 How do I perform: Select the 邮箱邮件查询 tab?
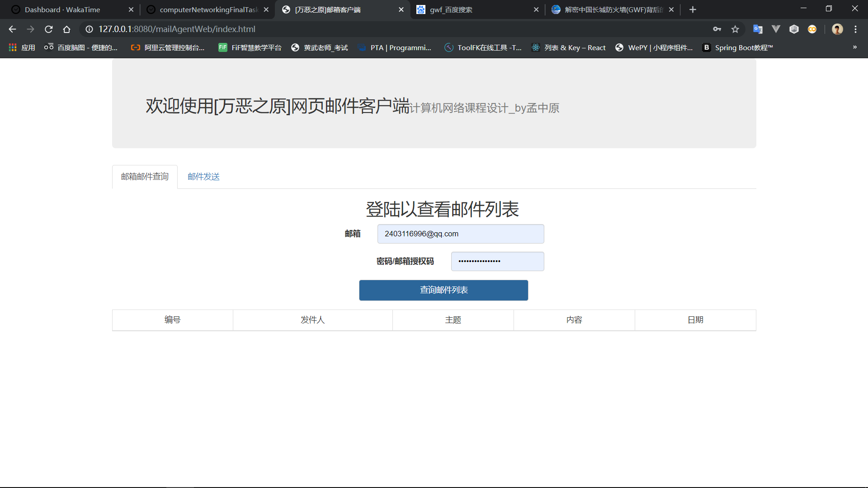click(145, 177)
